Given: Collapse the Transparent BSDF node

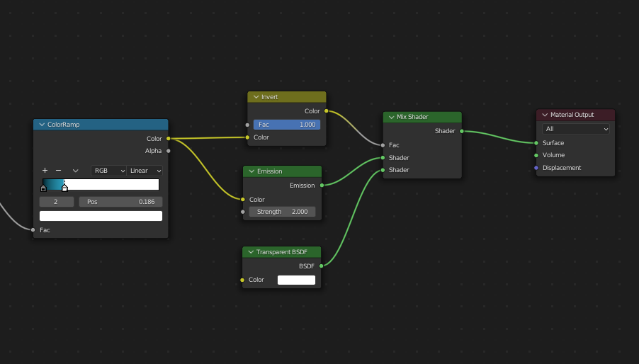Looking at the screenshot, I should coord(251,252).
